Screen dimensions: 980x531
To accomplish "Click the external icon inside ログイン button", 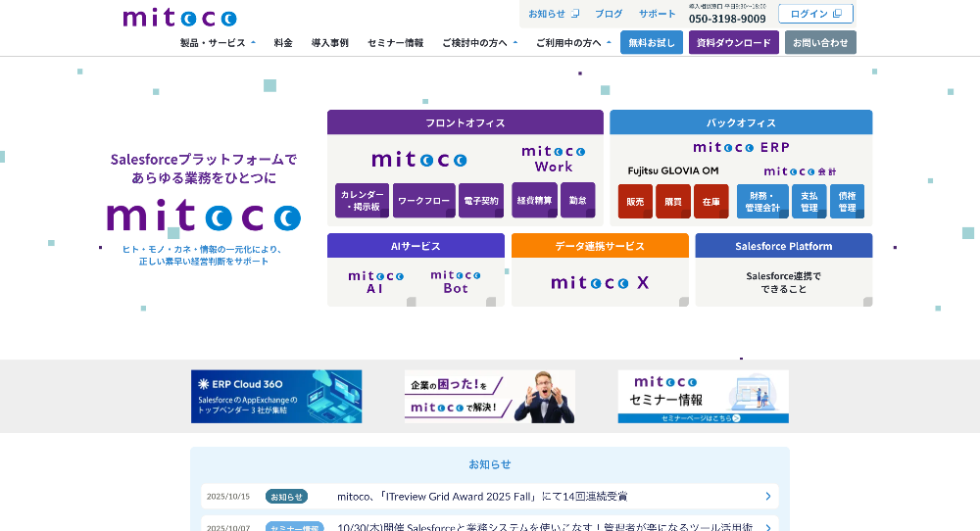I will pyautogui.click(x=838, y=13).
